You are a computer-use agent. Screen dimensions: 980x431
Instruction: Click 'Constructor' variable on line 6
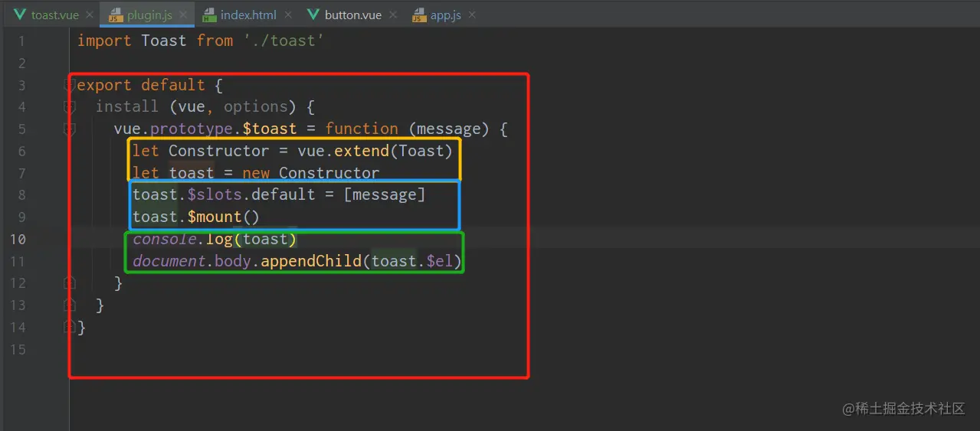pos(219,151)
